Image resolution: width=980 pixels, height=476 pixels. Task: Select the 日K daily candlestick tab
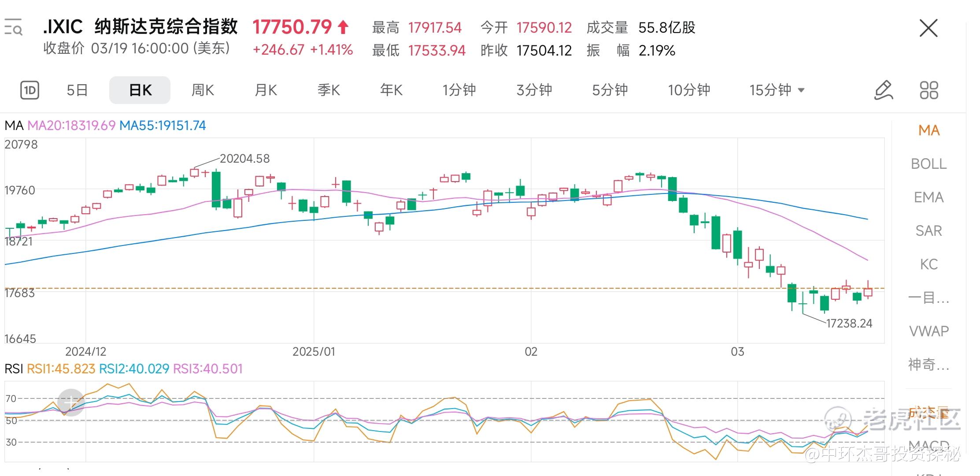140,90
